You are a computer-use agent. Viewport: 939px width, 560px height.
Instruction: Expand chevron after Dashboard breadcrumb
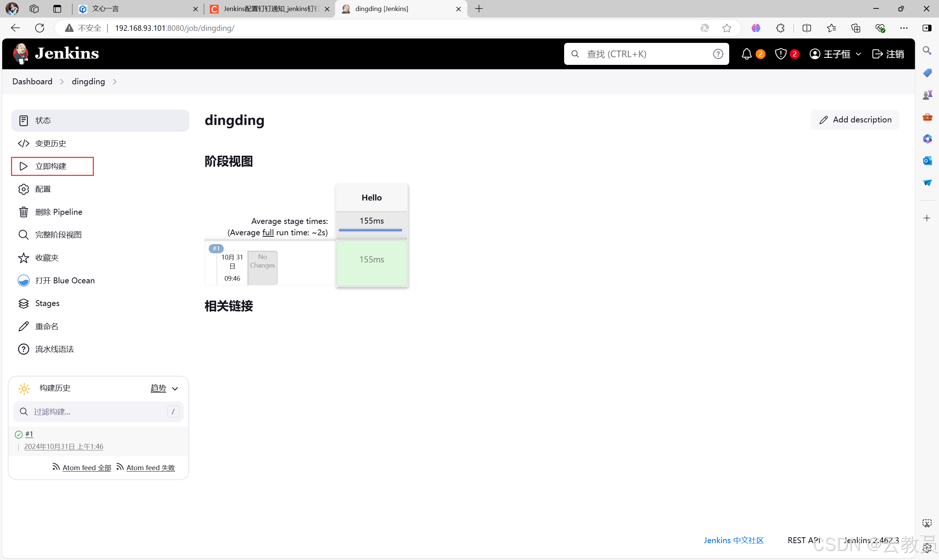tap(62, 81)
